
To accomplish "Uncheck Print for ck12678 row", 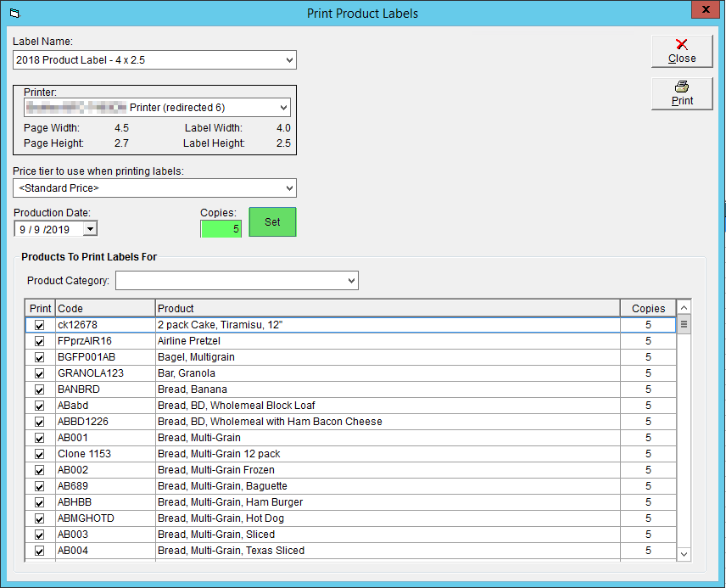I will (39, 325).
